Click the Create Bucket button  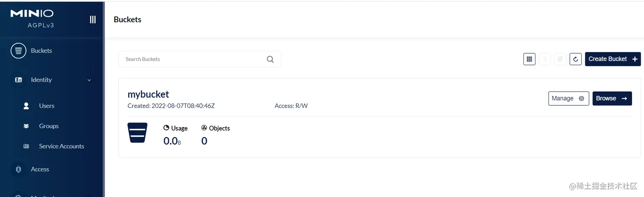click(x=612, y=59)
